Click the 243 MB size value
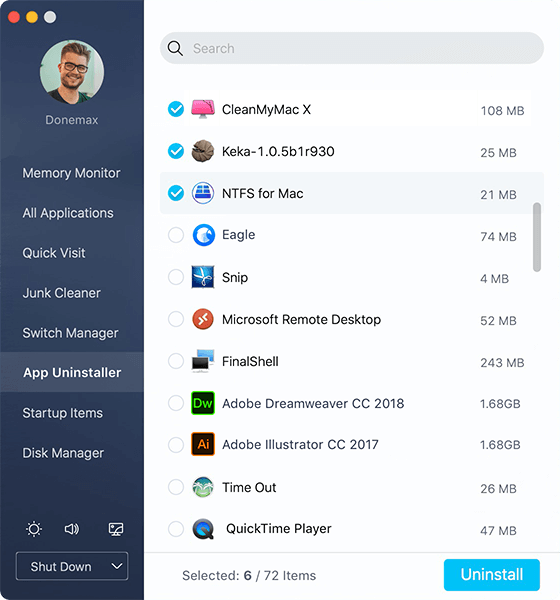 502,363
